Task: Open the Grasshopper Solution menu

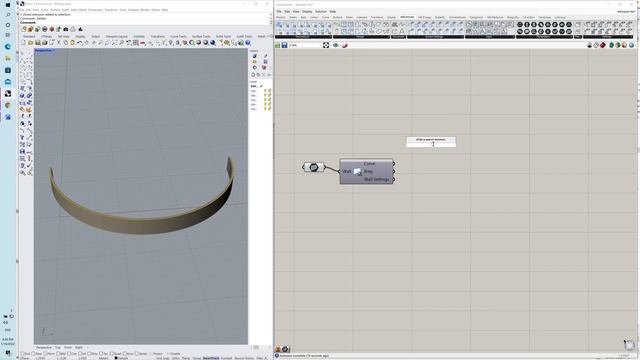Action: click(321, 11)
